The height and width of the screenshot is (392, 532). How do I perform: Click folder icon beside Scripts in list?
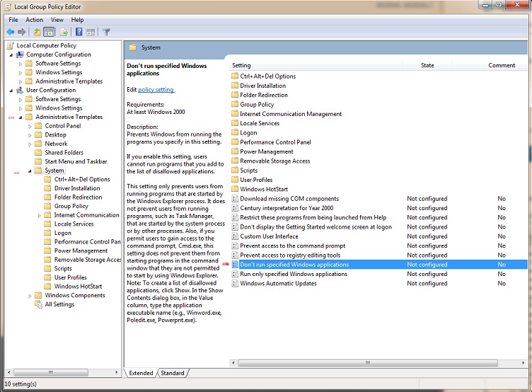click(x=235, y=170)
